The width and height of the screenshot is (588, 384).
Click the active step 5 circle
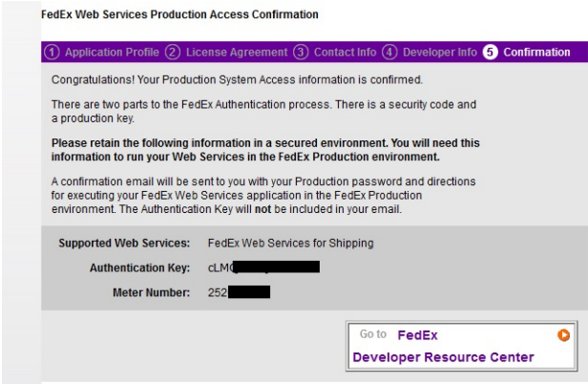tap(490, 52)
